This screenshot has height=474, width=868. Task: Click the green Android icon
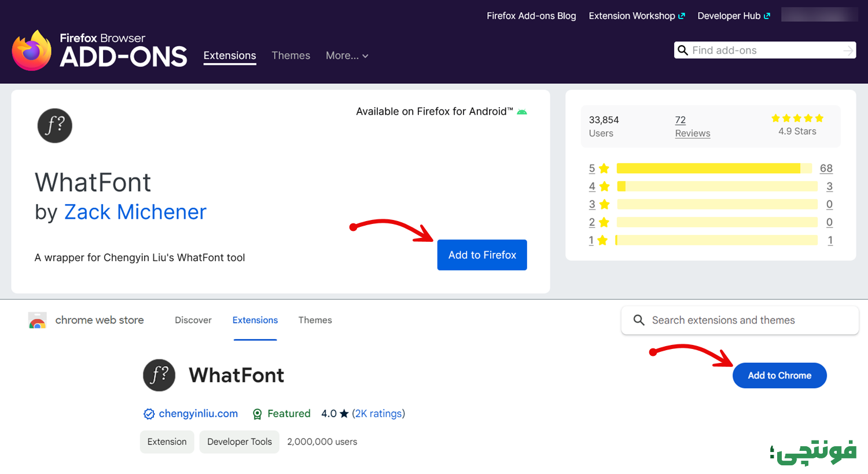point(522,112)
